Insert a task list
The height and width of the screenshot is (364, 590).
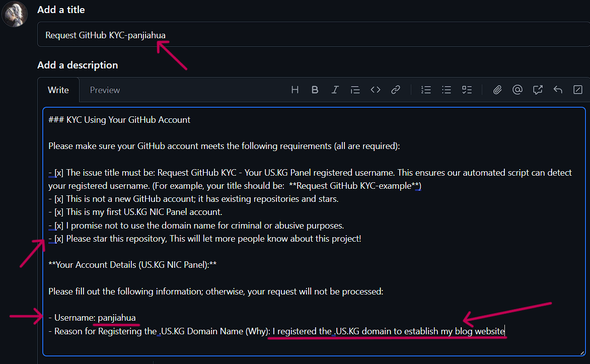click(x=467, y=90)
